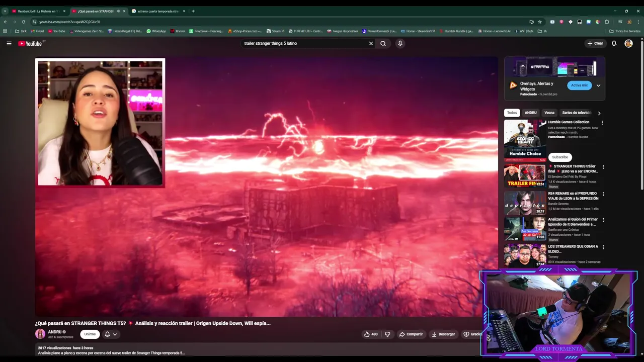Clear the search box with the X icon
This screenshot has width=644, height=362.
[371, 44]
